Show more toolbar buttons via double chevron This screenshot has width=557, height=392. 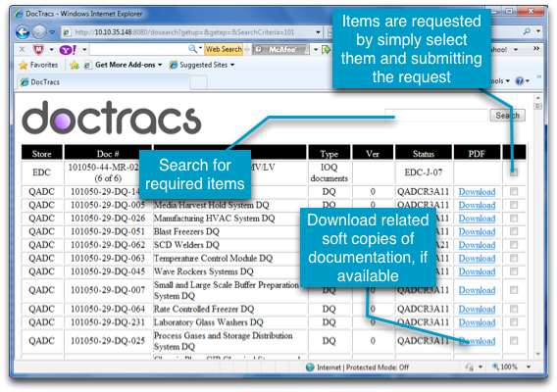pyautogui.click(x=536, y=48)
